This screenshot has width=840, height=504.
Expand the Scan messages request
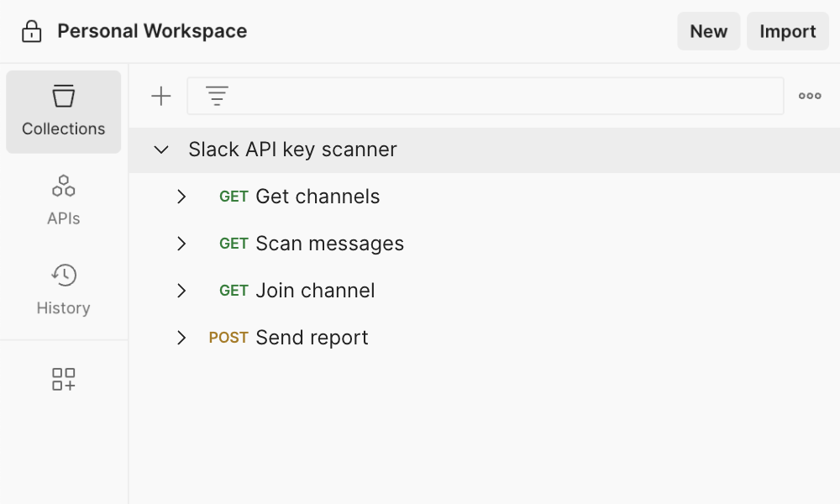[x=181, y=244]
